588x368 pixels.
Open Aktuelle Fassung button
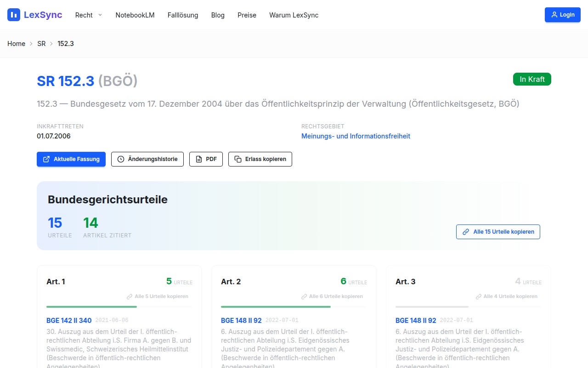(x=71, y=159)
